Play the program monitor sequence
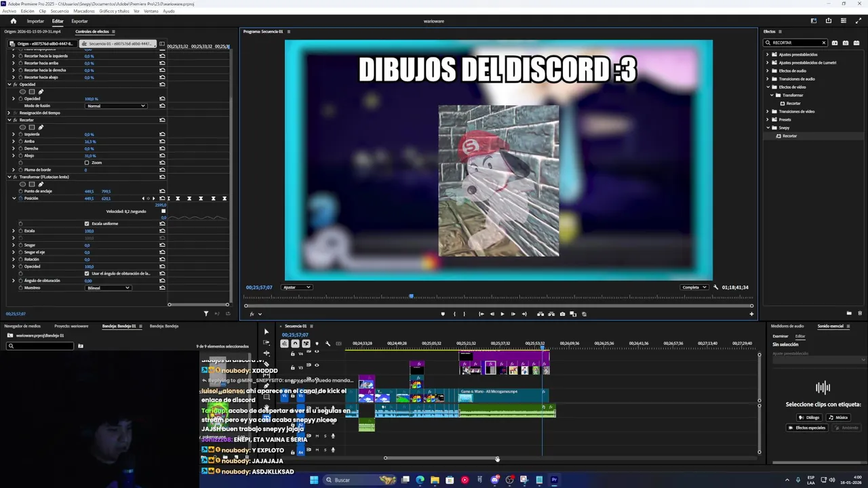 (x=502, y=314)
